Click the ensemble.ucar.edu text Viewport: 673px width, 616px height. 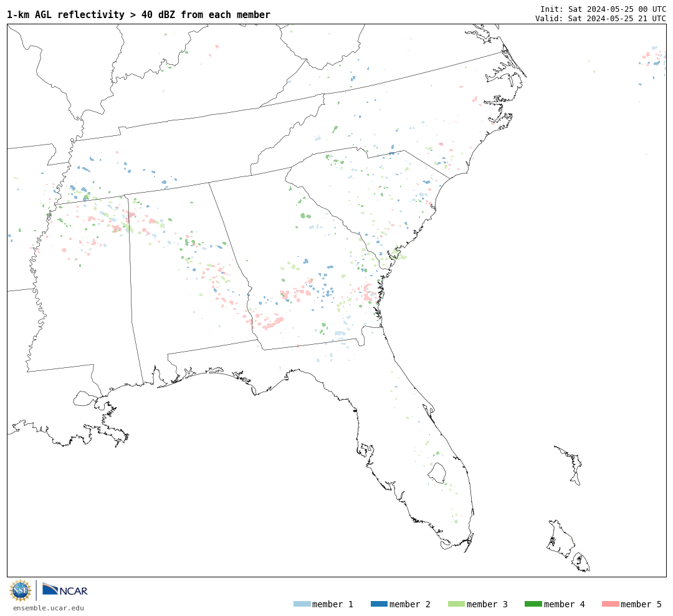(49, 608)
